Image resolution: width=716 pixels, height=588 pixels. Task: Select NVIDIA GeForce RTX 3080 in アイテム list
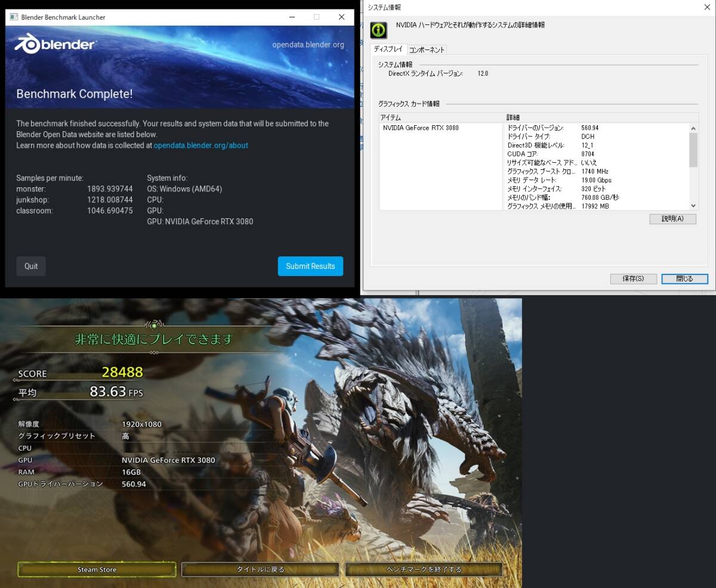421,128
